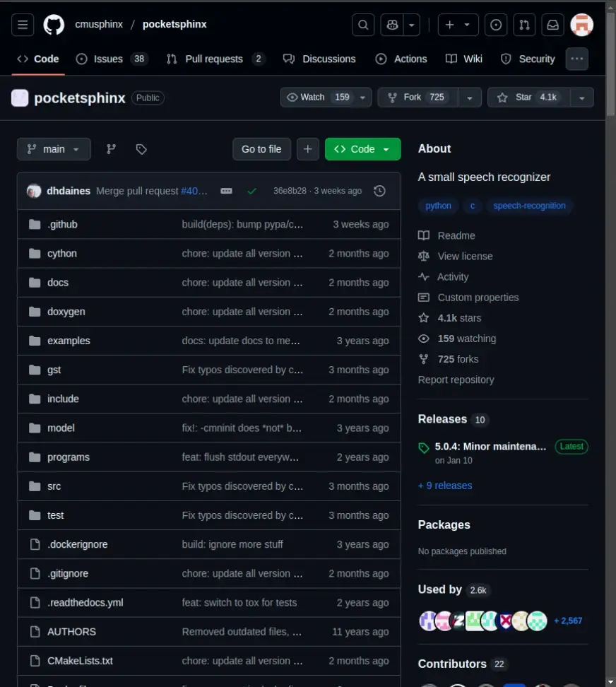Open the gst folder
The width and height of the screenshot is (616, 687).
[x=54, y=370]
